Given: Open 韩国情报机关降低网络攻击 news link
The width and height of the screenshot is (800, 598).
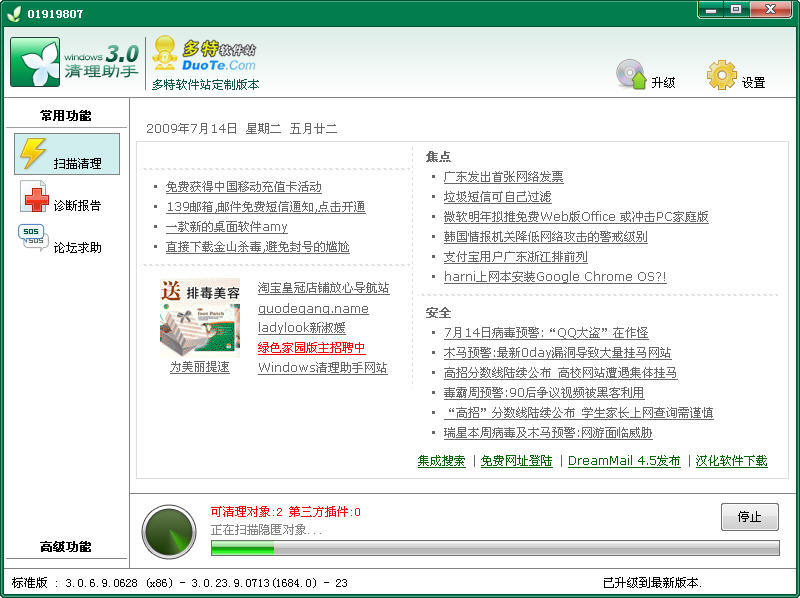Looking at the screenshot, I should 545,237.
